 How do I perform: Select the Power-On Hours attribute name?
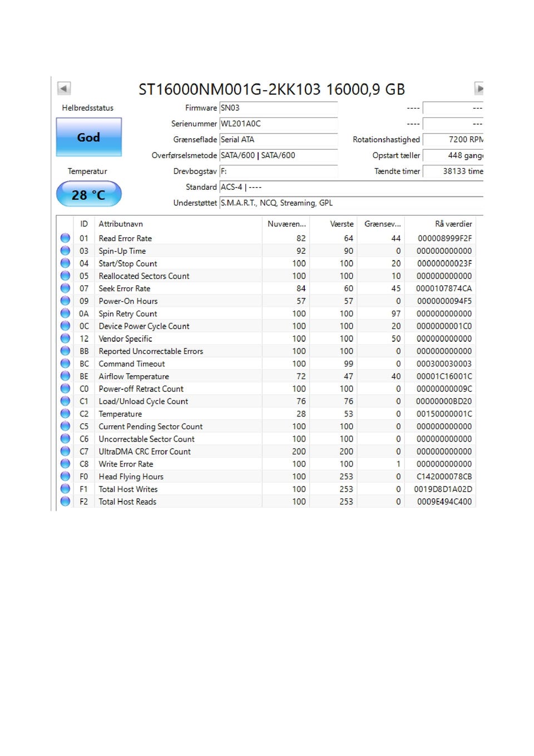click(128, 301)
